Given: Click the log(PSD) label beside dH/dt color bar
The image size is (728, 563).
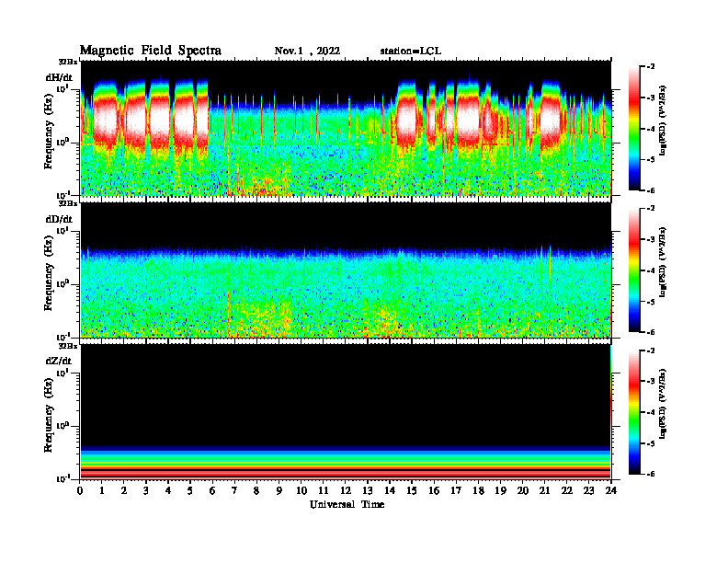Looking at the screenshot, I should pos(663,121).
